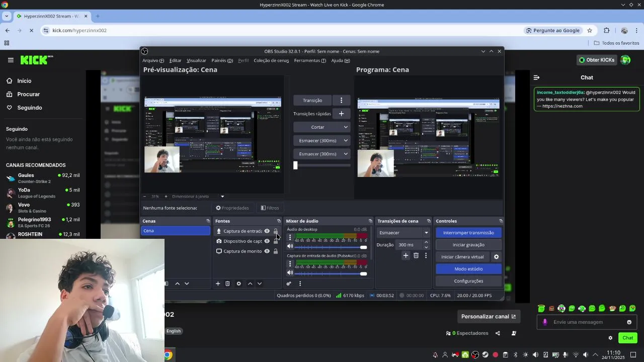The width and height of the screenshot is (644, 362).
Task: Decrease the Duração value with the down arrow
Action: point(426,247)
